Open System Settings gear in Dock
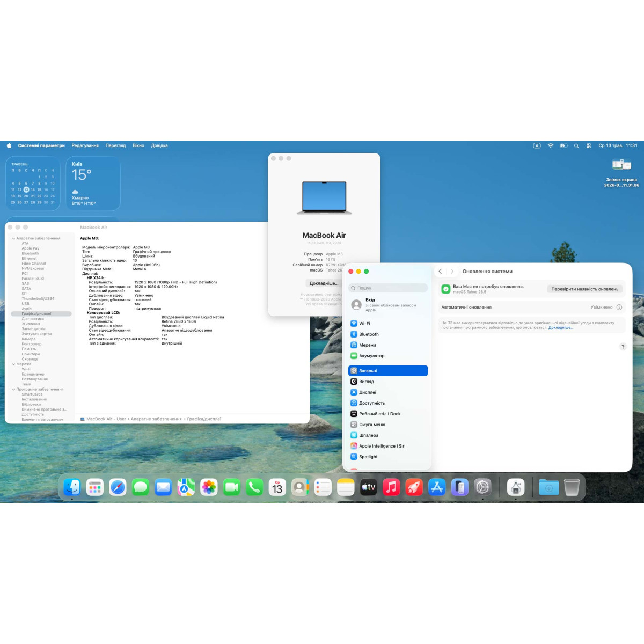The height and width of the screenshot is (644, 644). tap(482, 487)
